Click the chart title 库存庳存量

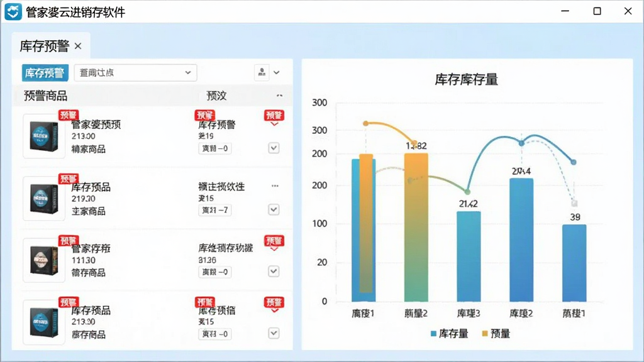(x=466, y=79)
